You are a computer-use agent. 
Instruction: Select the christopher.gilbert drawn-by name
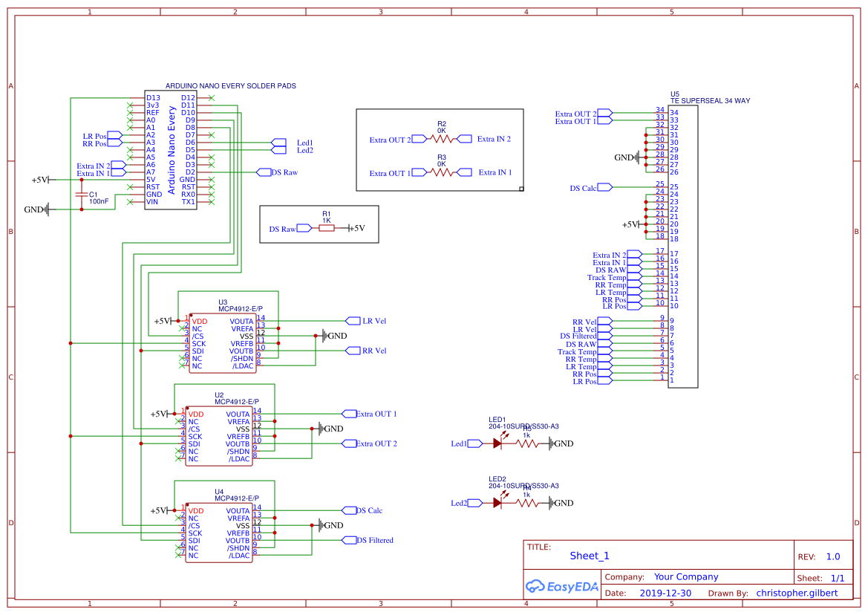tap(797, 593)
